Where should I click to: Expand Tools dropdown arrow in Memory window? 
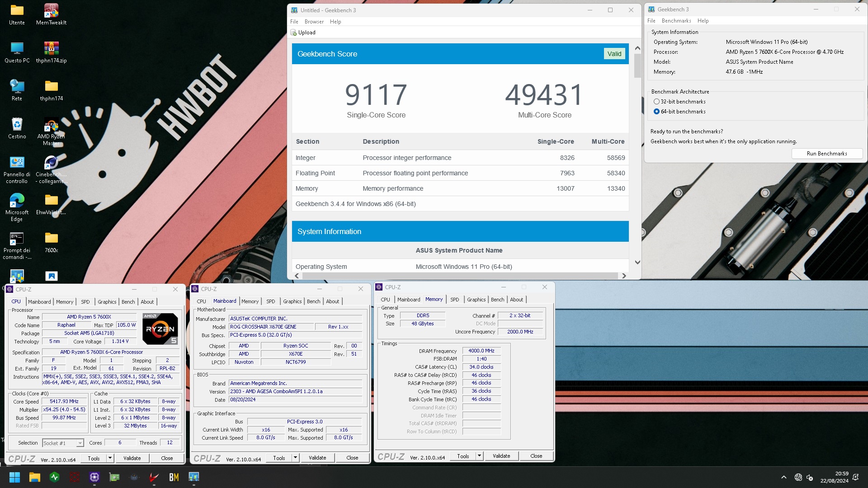click(x=479, y=456)
